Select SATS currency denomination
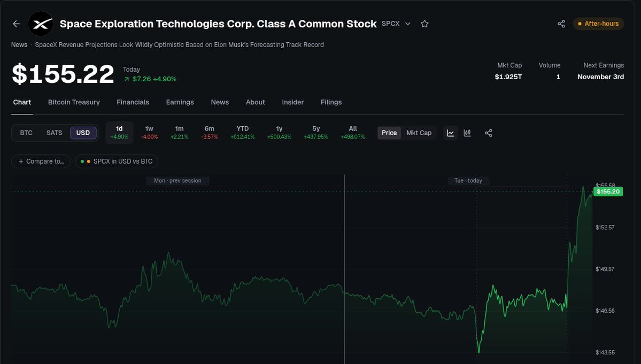 (x=55, y=133)
